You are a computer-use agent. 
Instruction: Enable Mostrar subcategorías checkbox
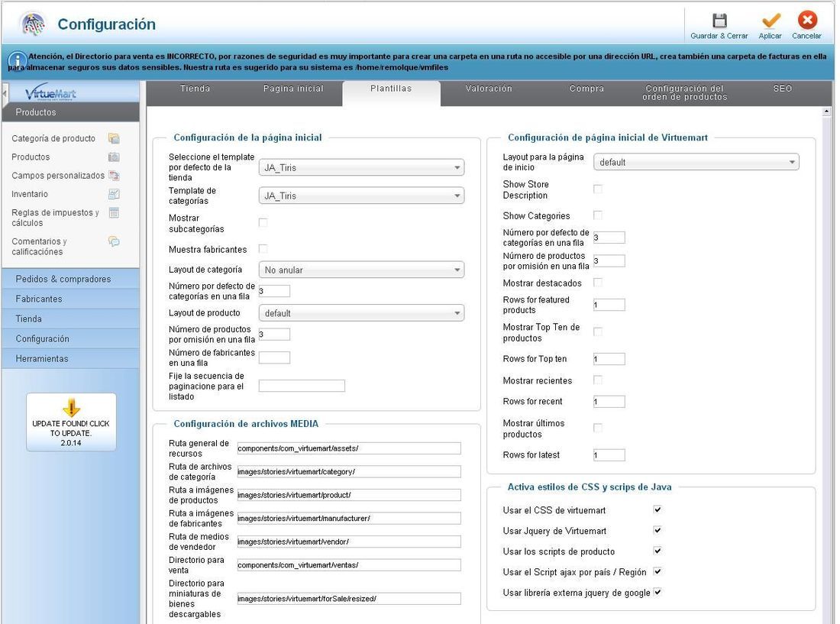(x=263, y=223)
